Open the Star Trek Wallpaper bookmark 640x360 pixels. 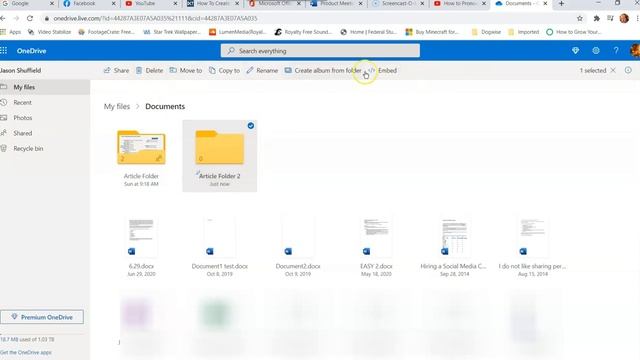(x=171, y=32)
